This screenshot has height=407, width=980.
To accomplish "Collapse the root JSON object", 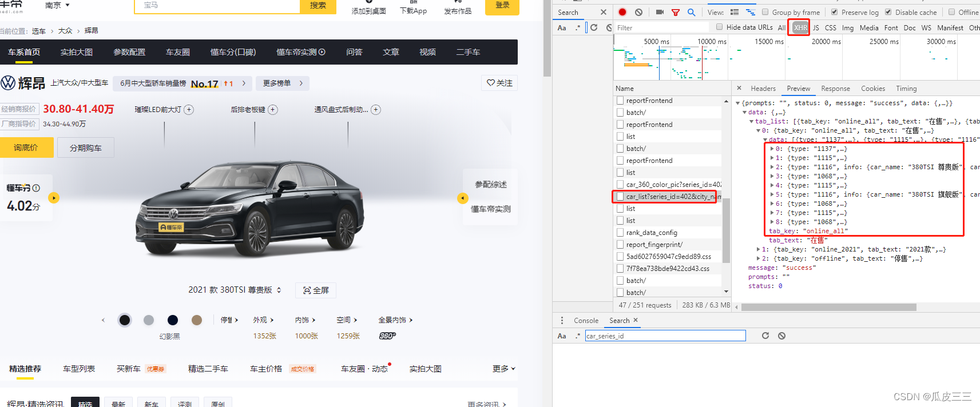I will [x=738, y=103].
